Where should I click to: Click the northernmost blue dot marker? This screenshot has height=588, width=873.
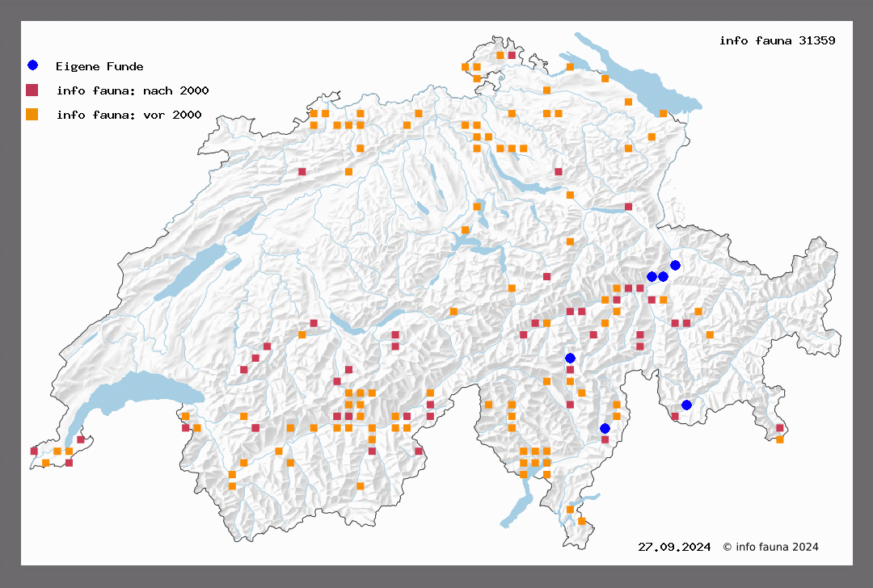pyautogui.click(x=675, y=265)
